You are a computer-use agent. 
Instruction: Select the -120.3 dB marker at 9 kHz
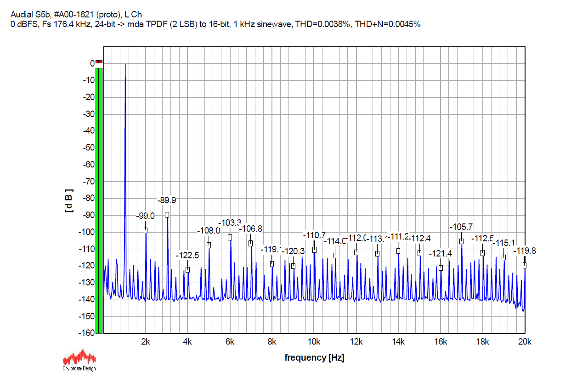[x=293, y=266]
